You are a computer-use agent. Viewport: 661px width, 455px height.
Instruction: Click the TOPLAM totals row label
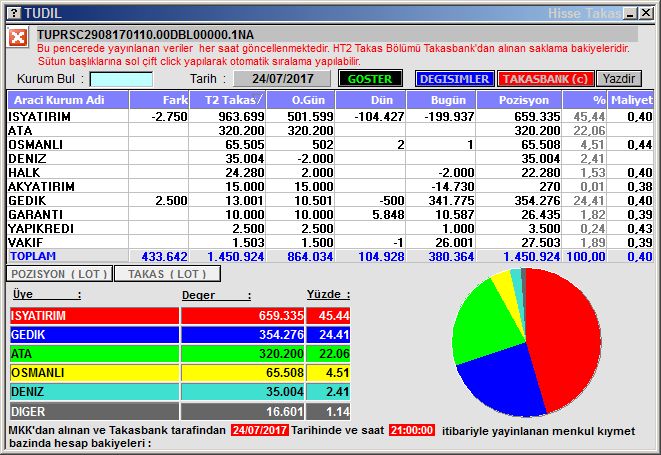click(x=33, y=256)
